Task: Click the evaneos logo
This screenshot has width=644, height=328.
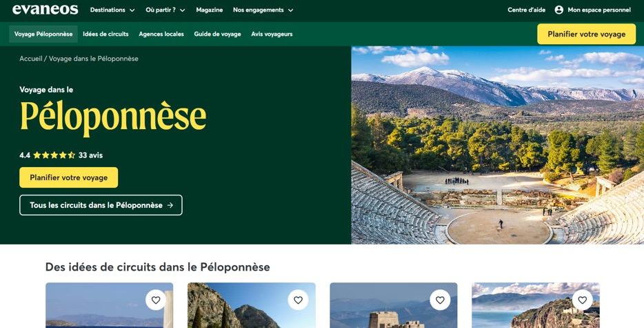Action: pyautogui.click(x=46, y=10)
